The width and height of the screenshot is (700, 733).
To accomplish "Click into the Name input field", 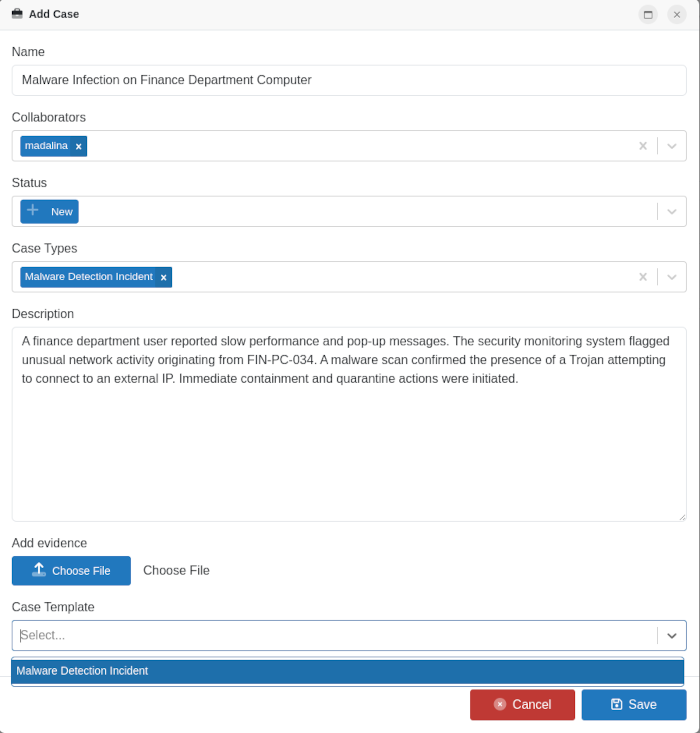I will [349, 80].
